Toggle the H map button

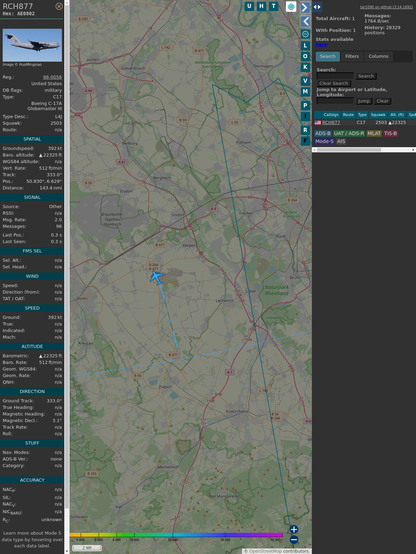[x=261, y=6]
